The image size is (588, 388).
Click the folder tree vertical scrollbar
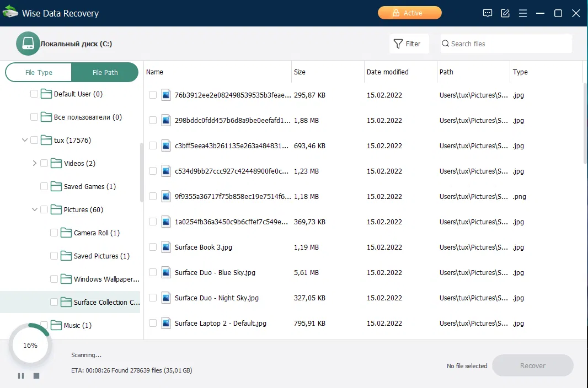[141, 173]
